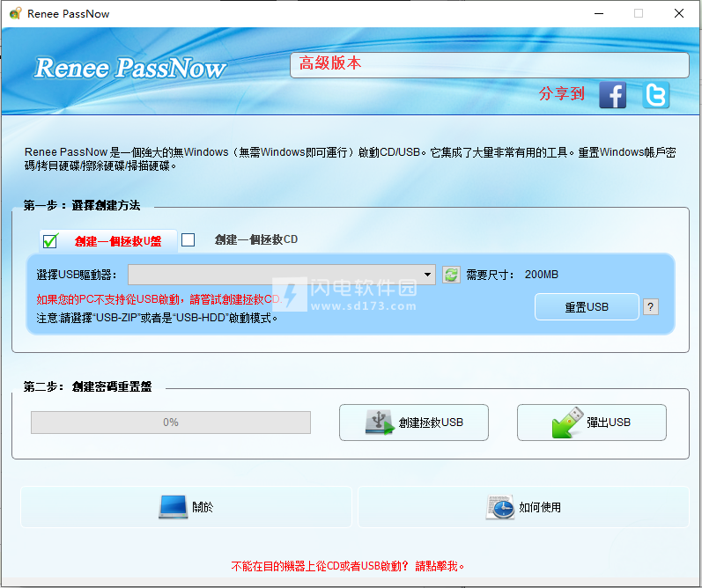The width and height of the screenshot is (702, 588).
Task: Click the 0% progress bar
Action: click(x=171, y=423)
